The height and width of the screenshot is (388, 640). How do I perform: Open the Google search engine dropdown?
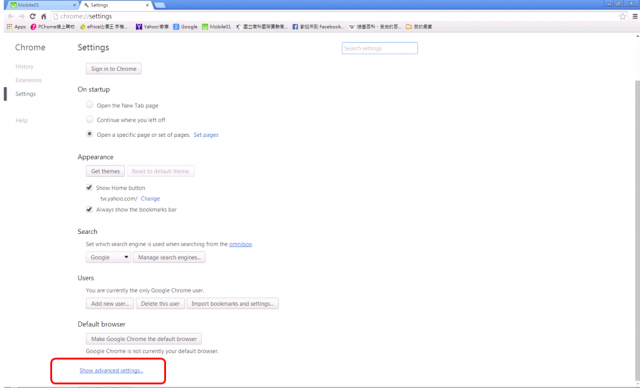click(108, 257)
